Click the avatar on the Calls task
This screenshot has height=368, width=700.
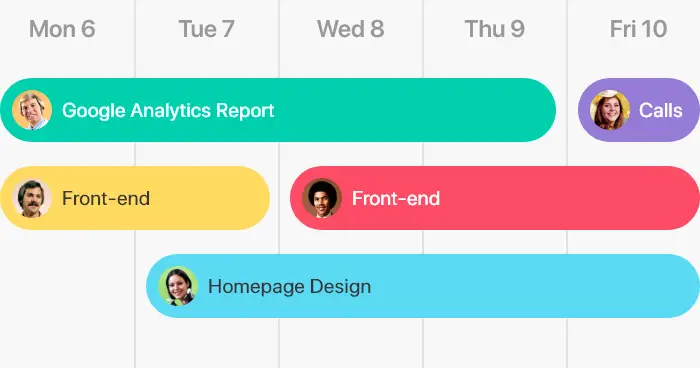pos(610,110)
